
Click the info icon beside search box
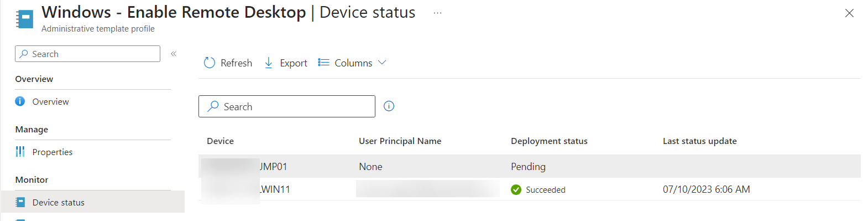389,106
